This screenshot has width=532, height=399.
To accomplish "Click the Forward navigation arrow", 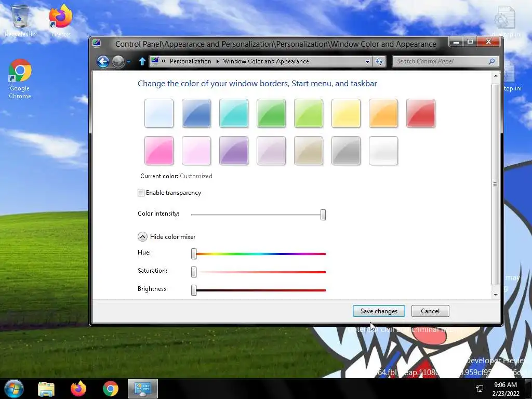I will 118,61.
